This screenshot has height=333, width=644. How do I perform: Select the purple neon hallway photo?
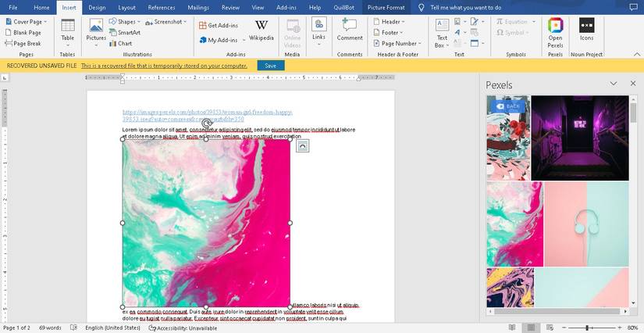pyautogui.click(x=580, y=138)
